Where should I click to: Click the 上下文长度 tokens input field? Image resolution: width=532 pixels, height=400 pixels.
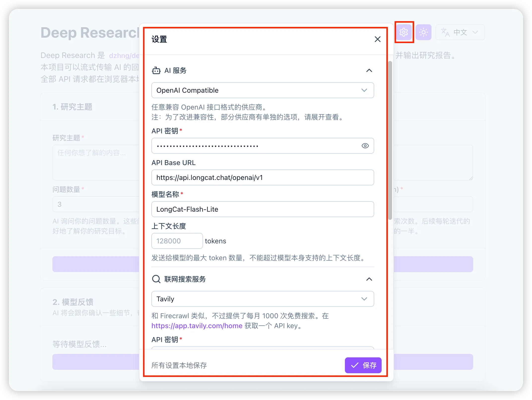click(x=177, y=241)
